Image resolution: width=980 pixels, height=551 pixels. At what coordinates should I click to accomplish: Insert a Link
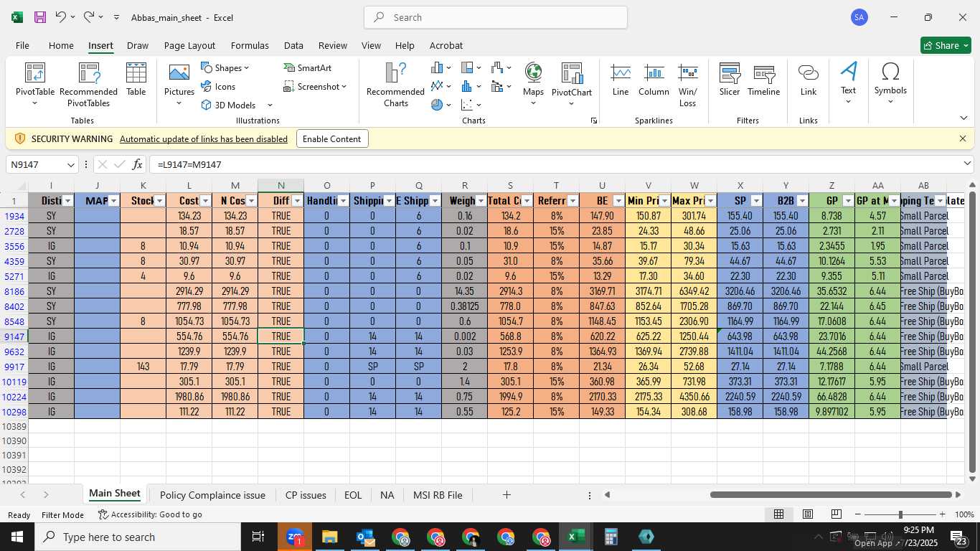809,79
